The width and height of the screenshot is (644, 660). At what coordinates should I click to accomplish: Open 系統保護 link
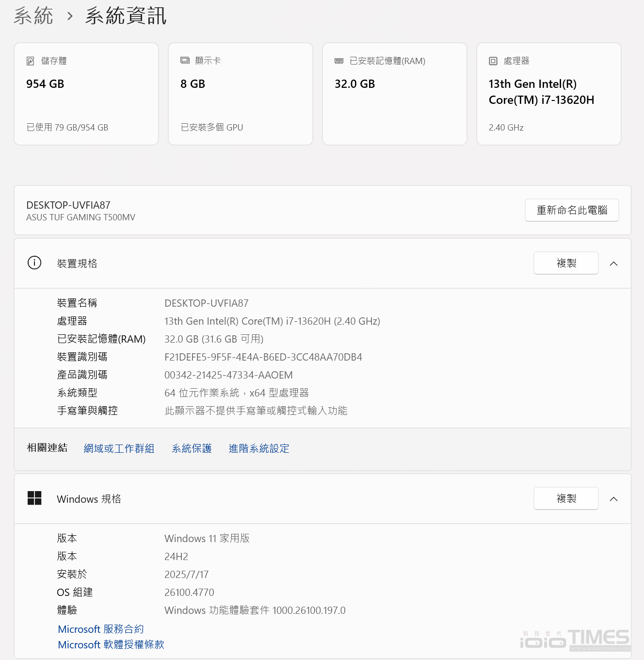(x=192, y=448)
